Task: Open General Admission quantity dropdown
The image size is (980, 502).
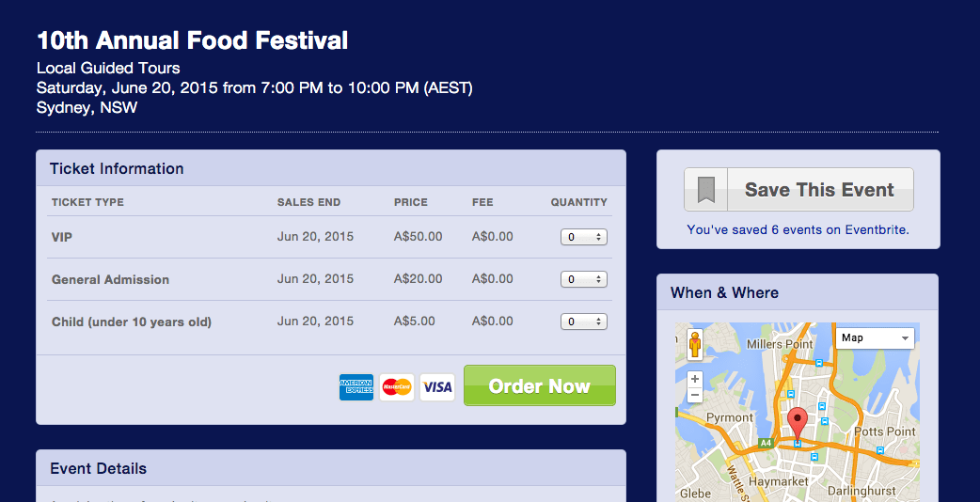Action: pyautogui.click(x=584, y=279)
